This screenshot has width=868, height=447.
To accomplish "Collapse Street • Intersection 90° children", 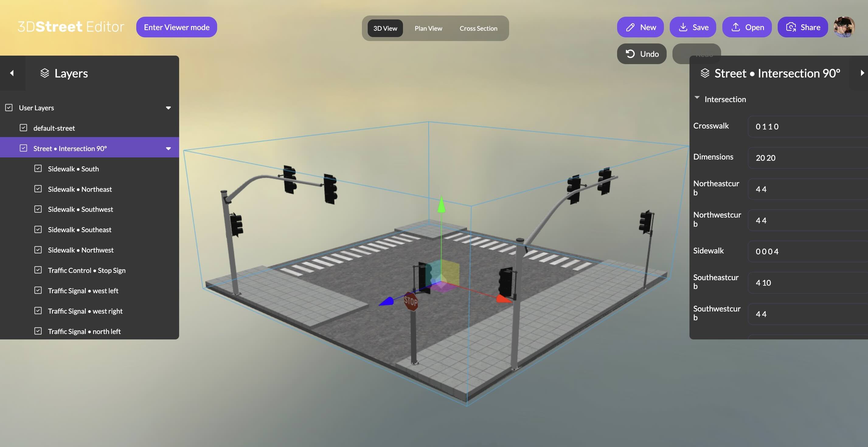I will (168, 148).
